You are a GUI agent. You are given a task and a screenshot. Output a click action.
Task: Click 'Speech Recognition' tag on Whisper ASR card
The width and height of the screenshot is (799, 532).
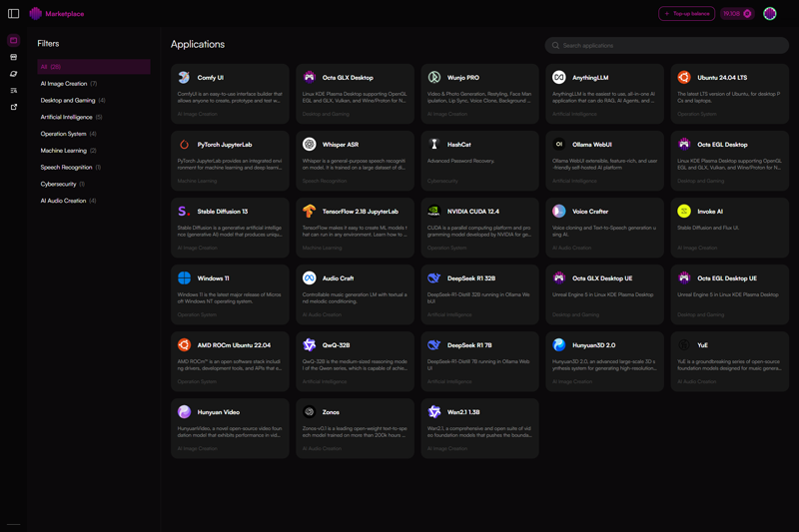(324, 181)
